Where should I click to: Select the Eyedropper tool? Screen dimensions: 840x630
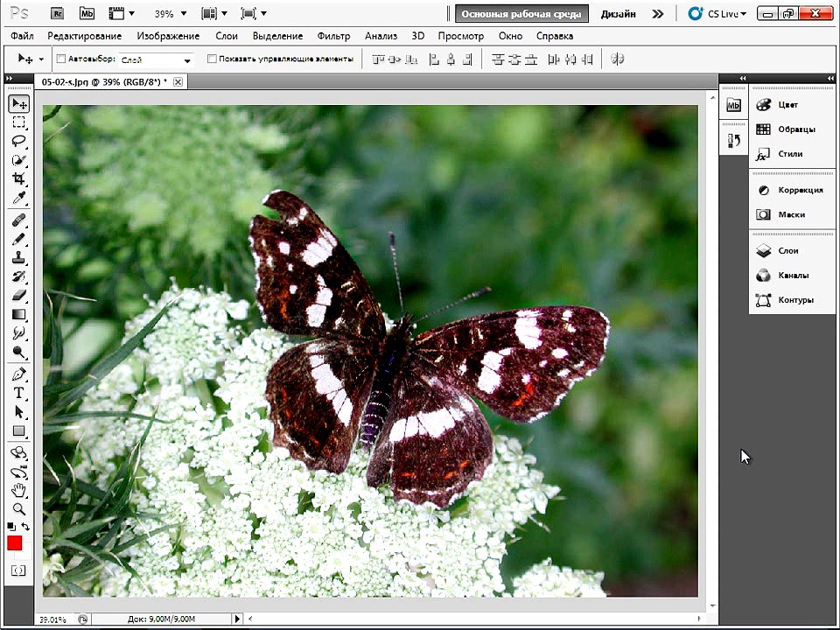[18, 198]
